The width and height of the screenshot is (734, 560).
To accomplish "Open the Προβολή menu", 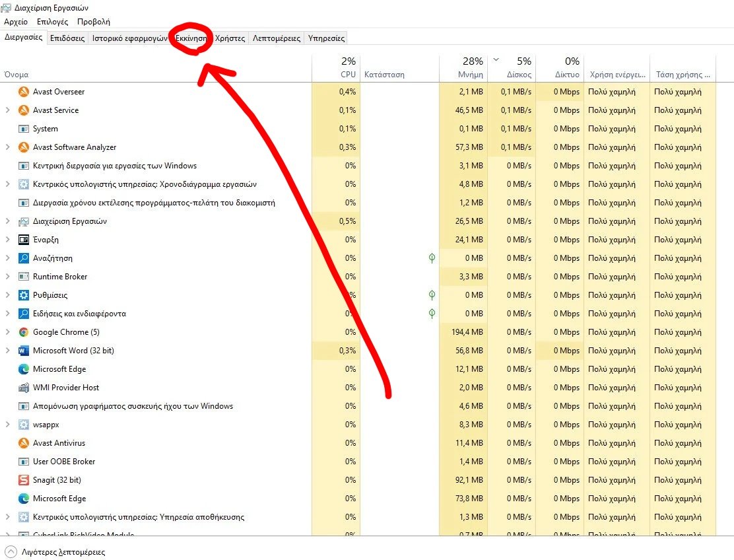I will tap(94, 22).
